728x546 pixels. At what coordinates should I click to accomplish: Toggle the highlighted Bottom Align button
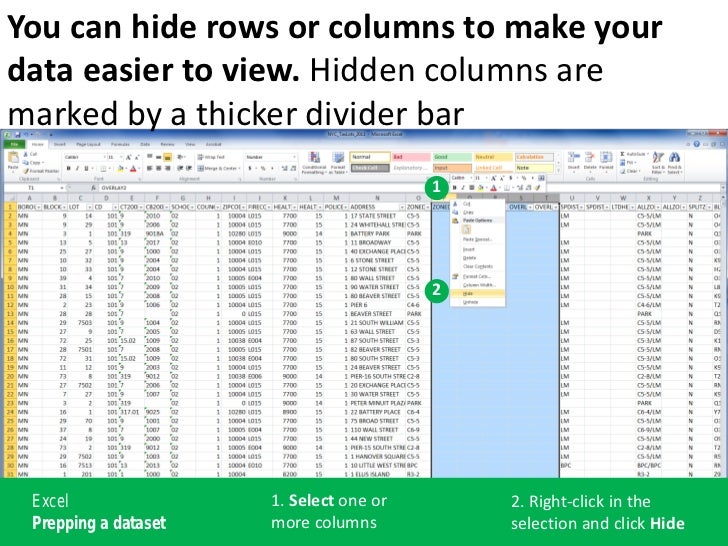point(168,157)
